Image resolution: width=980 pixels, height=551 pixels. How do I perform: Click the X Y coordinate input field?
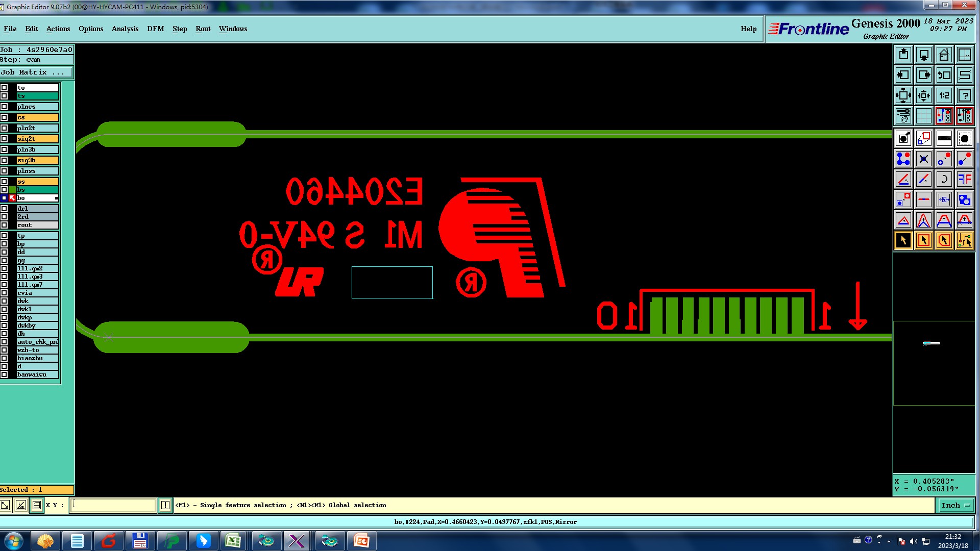(x=113, y=505)
